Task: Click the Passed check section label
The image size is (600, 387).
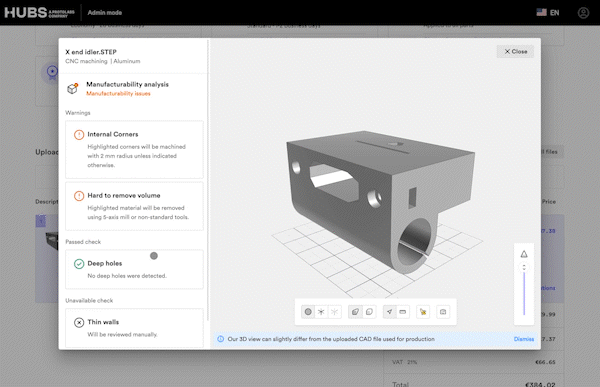Action: click(83, 242)
